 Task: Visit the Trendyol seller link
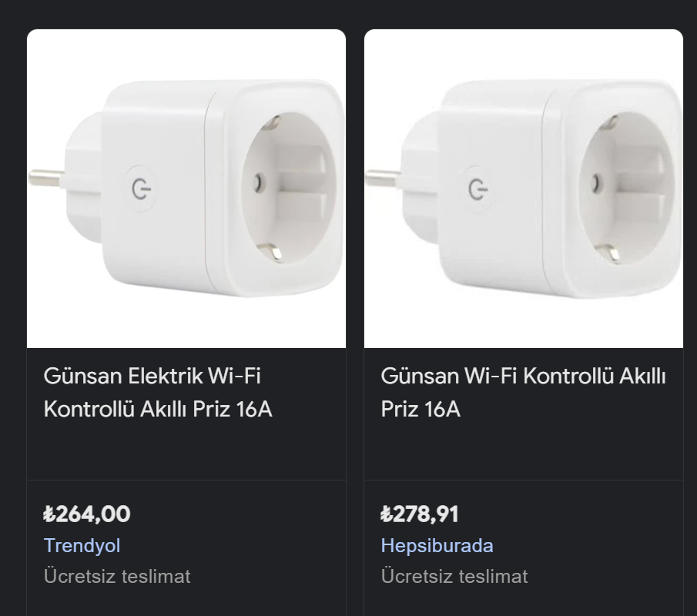[82, 546]
